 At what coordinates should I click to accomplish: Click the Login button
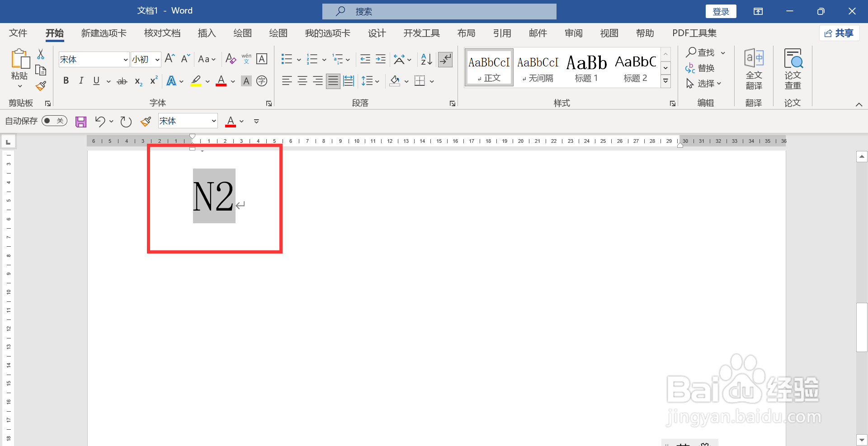721,12
